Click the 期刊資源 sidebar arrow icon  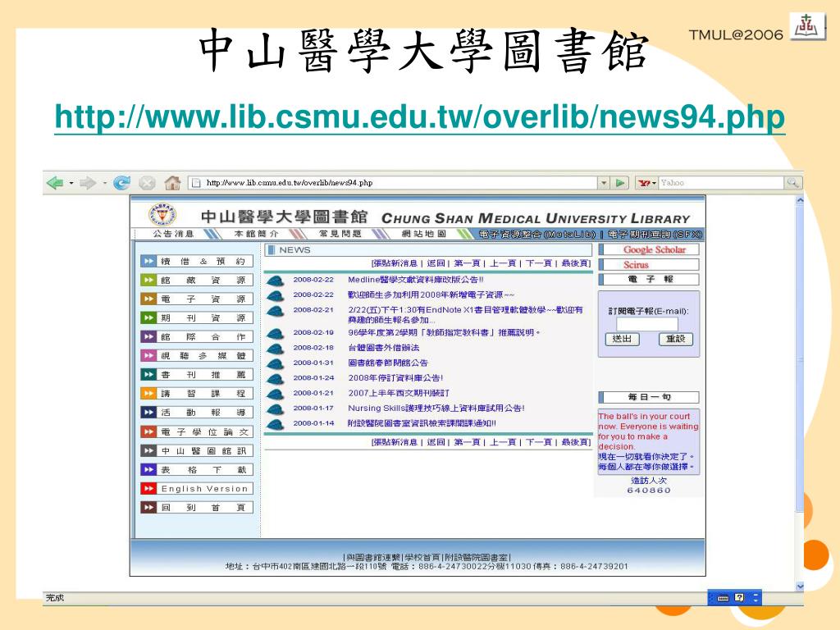point(148,317)
